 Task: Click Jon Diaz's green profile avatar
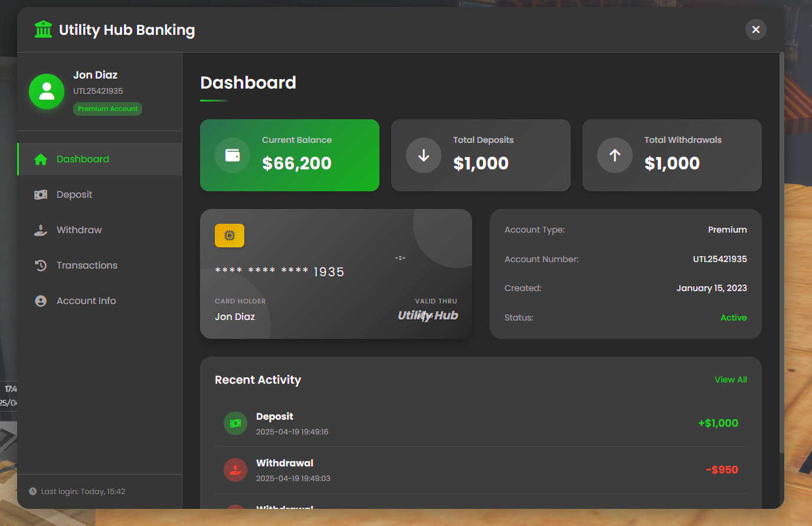47,92
